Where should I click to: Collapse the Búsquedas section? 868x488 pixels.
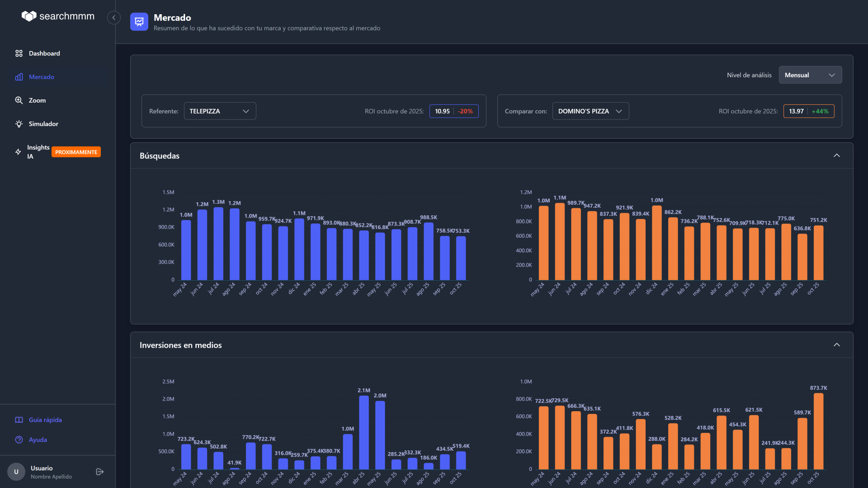836,155
